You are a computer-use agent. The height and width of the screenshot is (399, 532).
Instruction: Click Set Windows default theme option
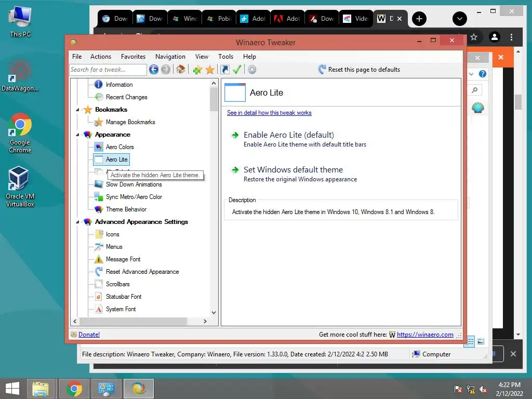tap(293, 170)
